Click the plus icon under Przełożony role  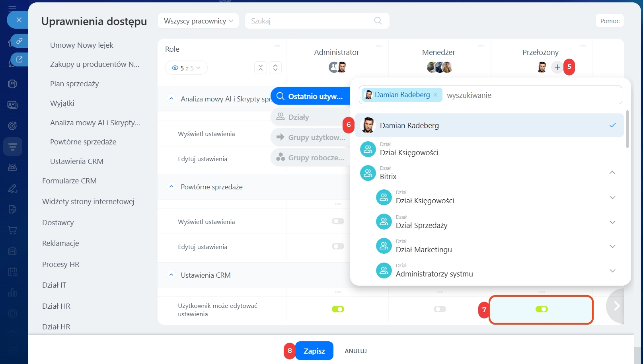(x=557, y=67)
